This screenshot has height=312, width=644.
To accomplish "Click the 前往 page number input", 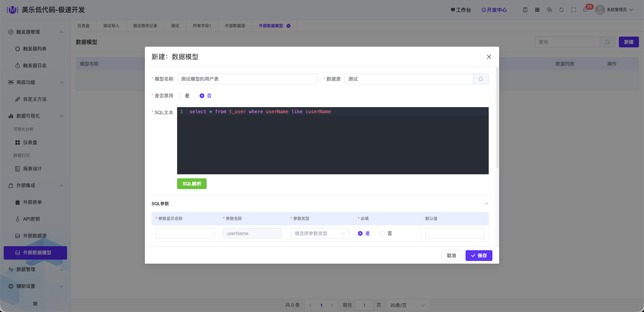I will pos(364,305).
